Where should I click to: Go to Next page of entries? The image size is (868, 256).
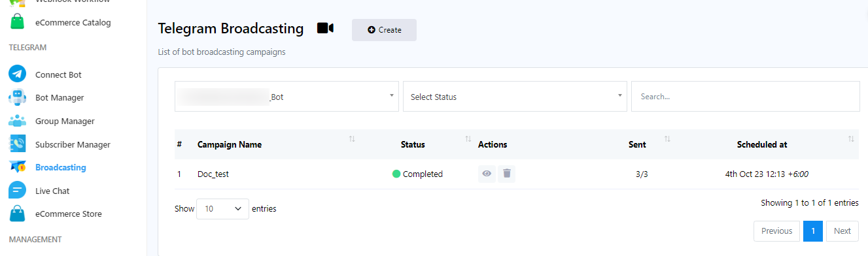842,231
